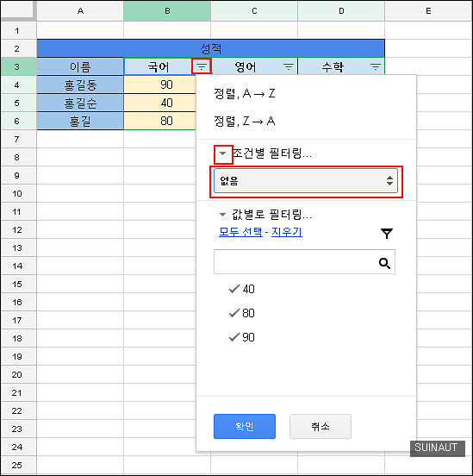Image resolution: width=473 pixels, height=476 pixels.
Task: Select row 1 header
Action: point(17,30)
